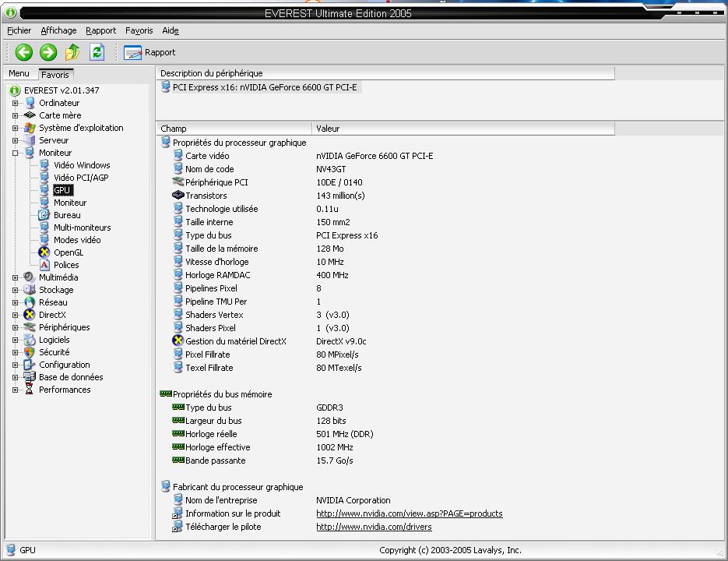The height and width of the screenshot is (561, 728).
Task: Open the Rapport menu in menu bar
Action: tap(100, 30)
